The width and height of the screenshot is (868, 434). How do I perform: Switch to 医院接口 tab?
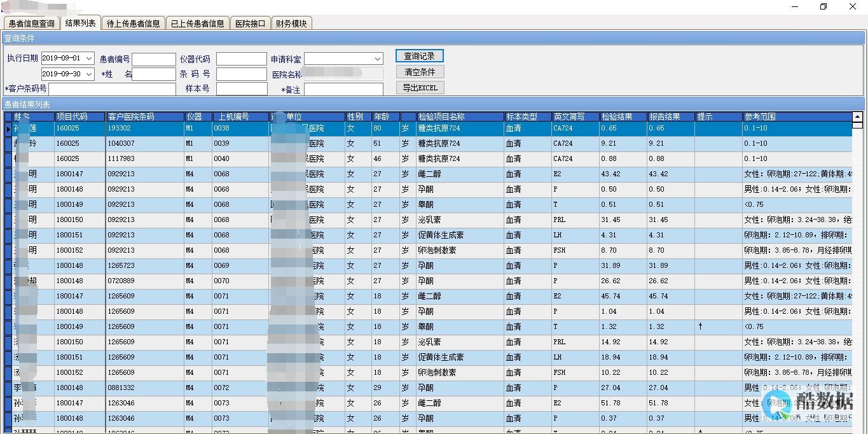tap(250, 24)
